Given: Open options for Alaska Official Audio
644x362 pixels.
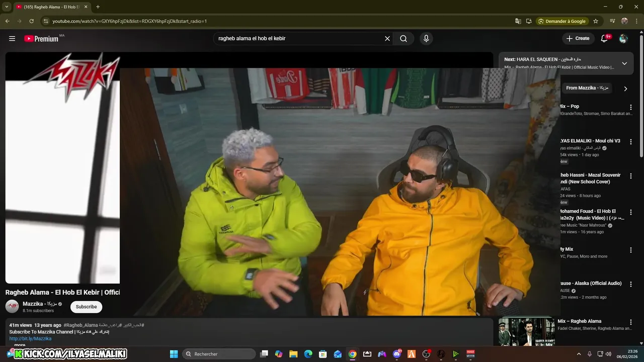Looking at the screenshot, I should coord(631,284).
